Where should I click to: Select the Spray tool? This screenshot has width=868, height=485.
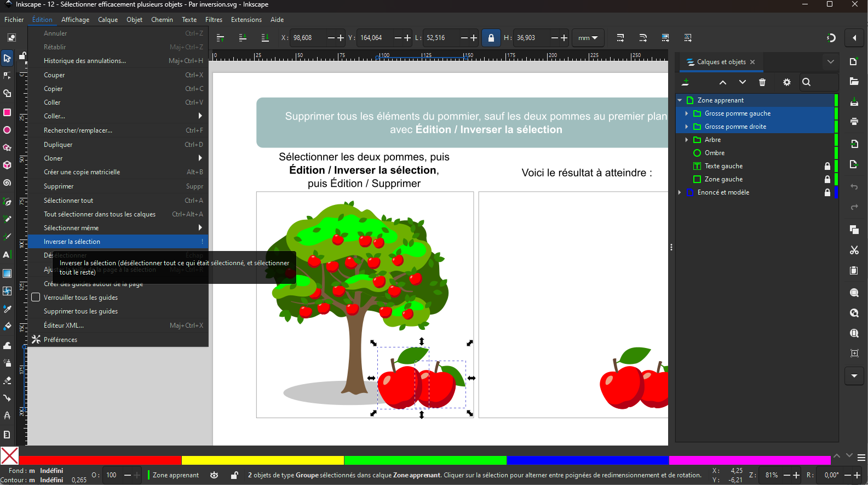7,362
